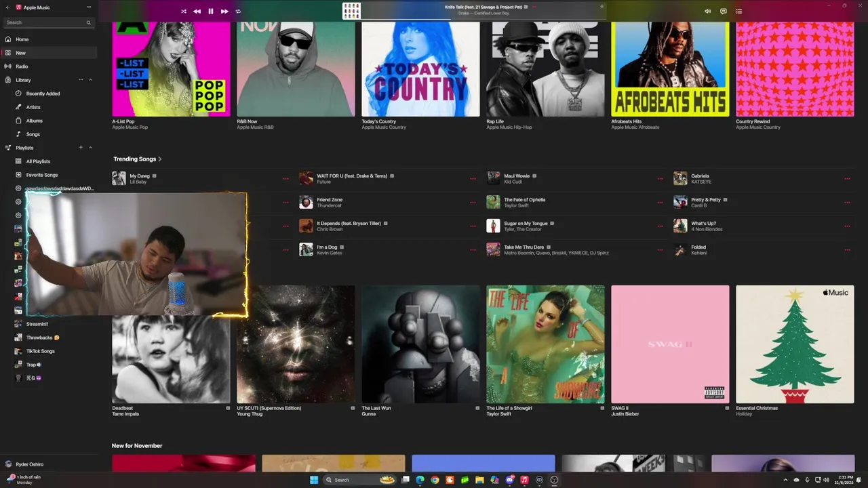
Task: Open Google Chrome from the taskbar
Action: pyautogui.click(x=435, y=480)
